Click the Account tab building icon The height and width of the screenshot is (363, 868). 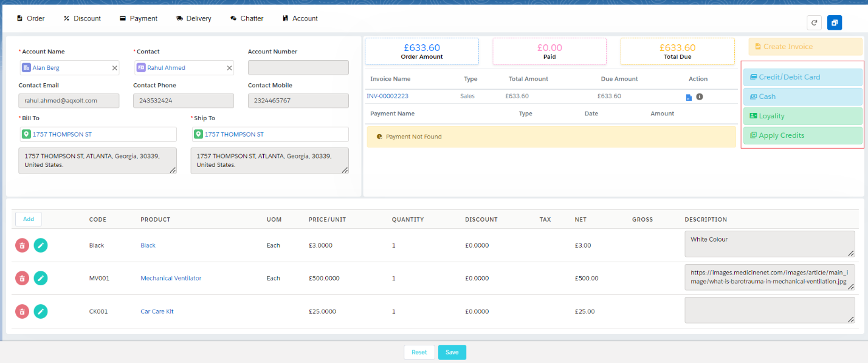point(285,18)
